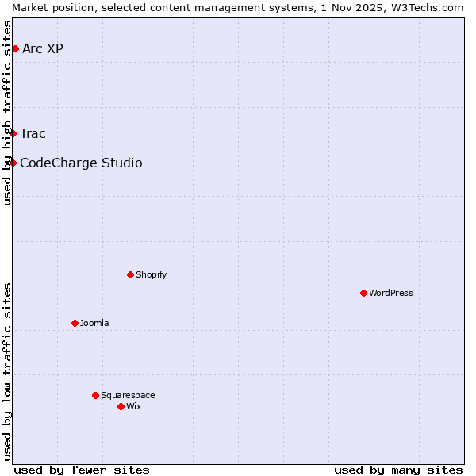The width and height of the screenshot is (476, 476).
Task: Select the CodeCharge Studio text label
Action: [x=81, y=163]
